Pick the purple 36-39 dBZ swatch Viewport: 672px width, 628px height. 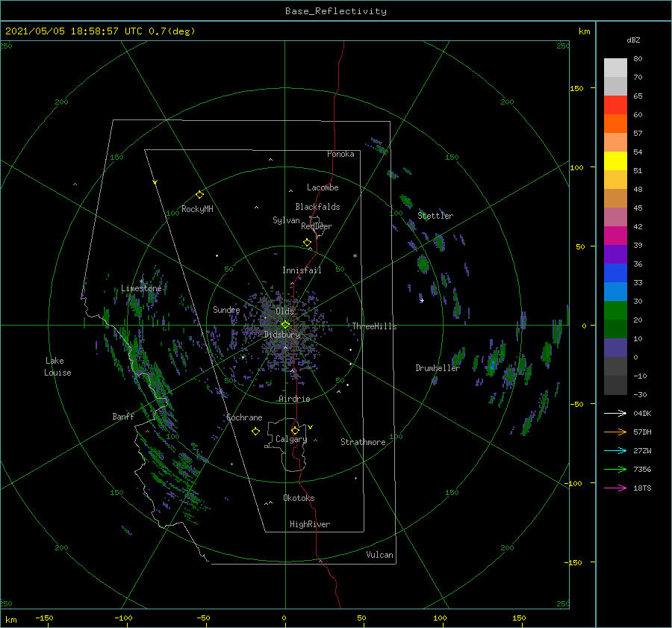(x=615, y=255)
